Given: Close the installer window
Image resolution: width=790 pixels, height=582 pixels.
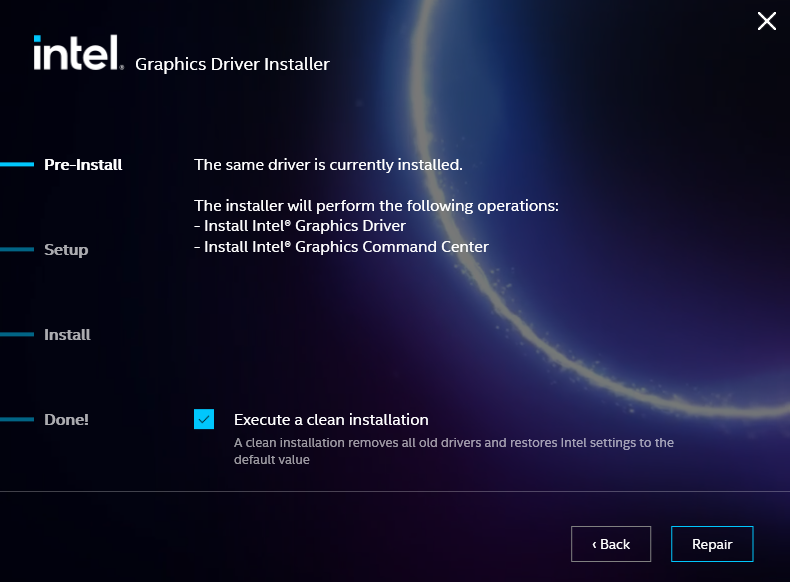Looking at the screenshot, I should click(x=766, y=21).
